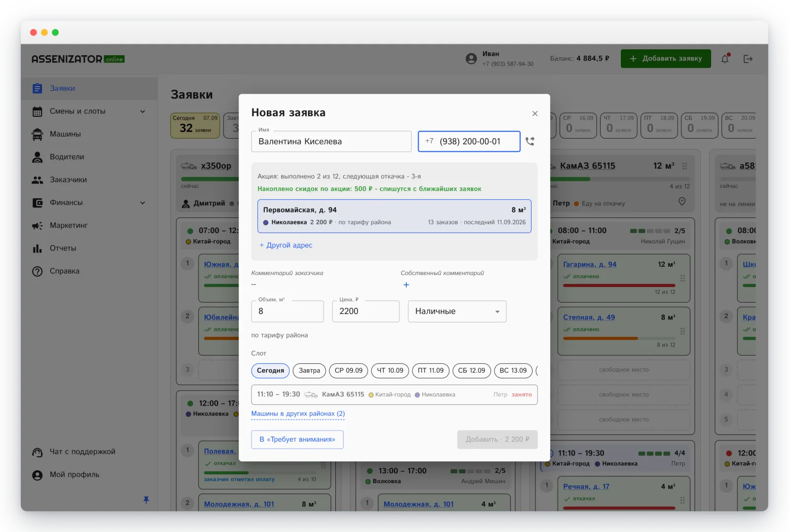Click the drag handle on КамАЗ 65115 card
789x532 pixels.
pyautogui.click(x=684, y=166)
